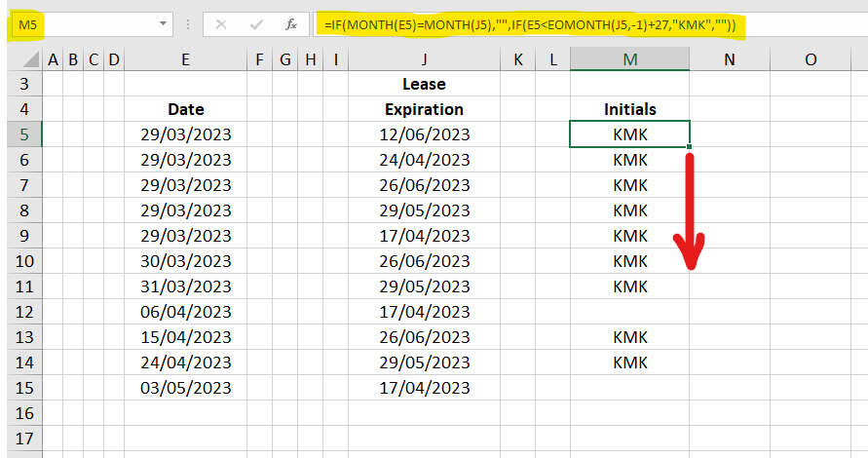Image resolution: width=868 pixels, height=458 pixels.
Task: Select date cell 30/03/2023
Action: [185, 261]
